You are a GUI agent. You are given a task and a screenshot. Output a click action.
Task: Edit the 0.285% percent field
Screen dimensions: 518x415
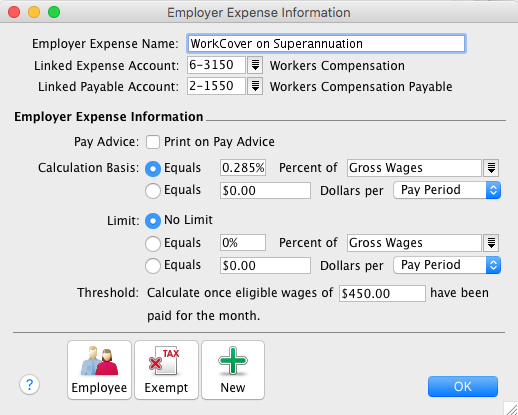tap(243, 168)
